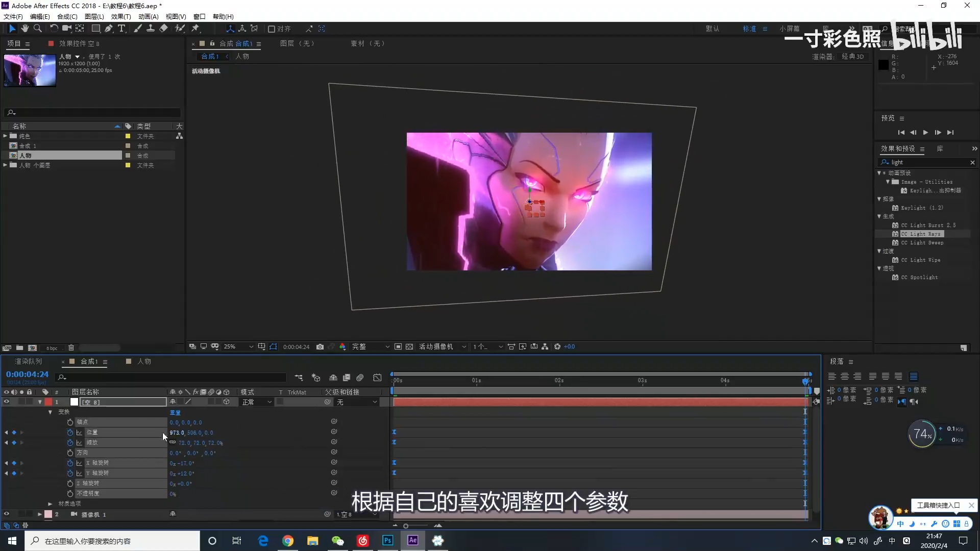Viewport: 980px width, 551px height.
Task: Select the Rotation tool
Action: click(x=54, y=29)
